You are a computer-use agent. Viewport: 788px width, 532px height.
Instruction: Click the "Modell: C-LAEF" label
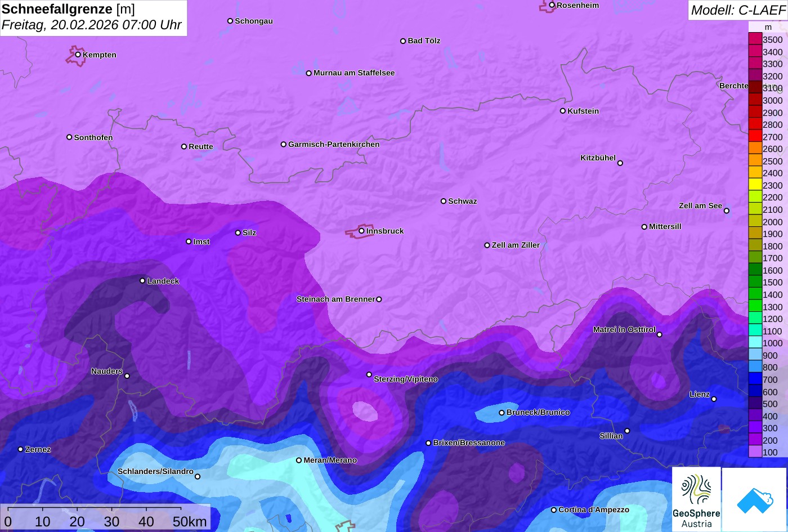(737, 10)
